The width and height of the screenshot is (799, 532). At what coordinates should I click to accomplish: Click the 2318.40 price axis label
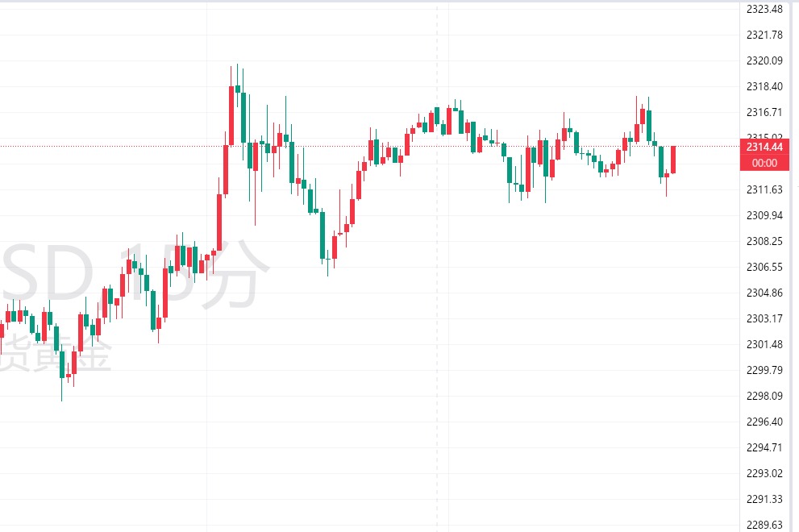click(764, 86)
